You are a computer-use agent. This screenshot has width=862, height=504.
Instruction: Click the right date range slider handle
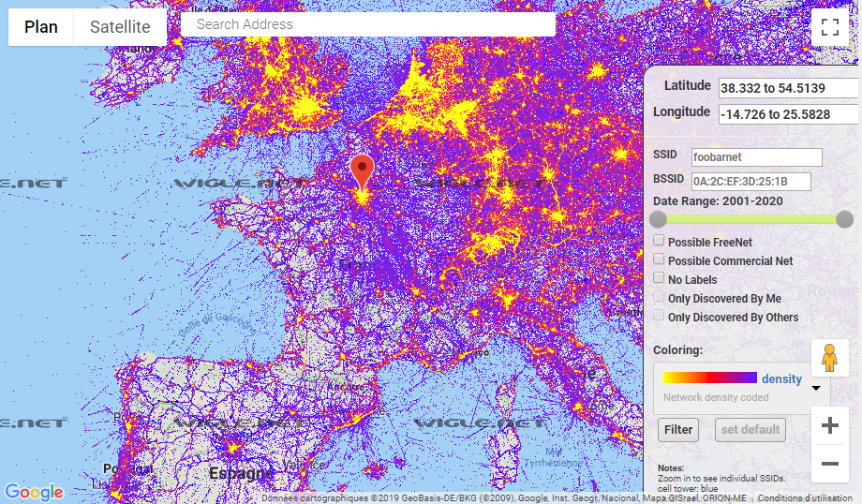pyautogui.click(x=844, y=219)
